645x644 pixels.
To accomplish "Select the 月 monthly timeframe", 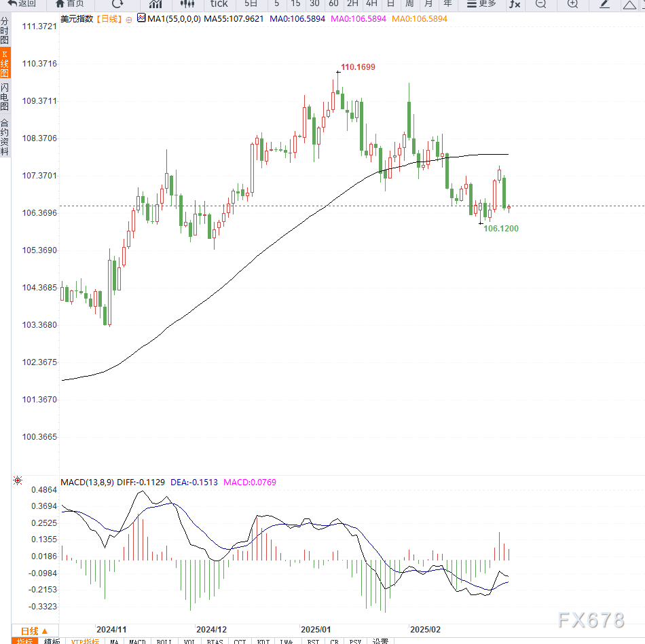I will coord(428,3).
